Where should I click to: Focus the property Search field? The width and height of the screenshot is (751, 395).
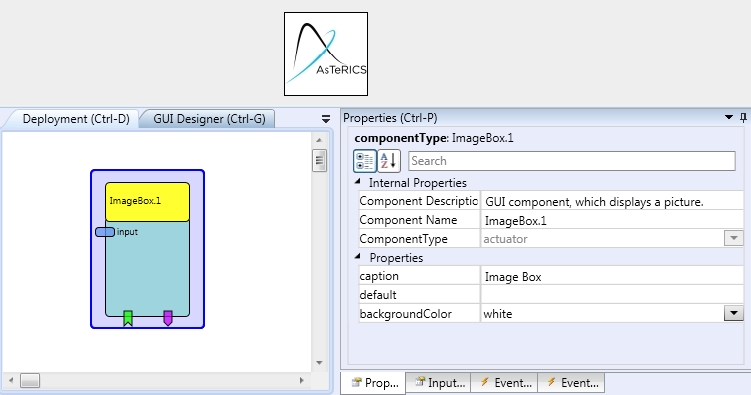click(x=572, y=161)
